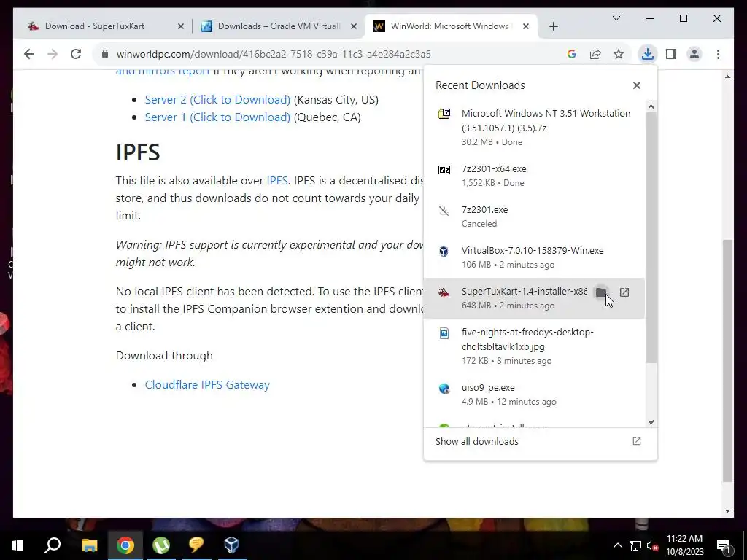Image resolution: width=747 pixels, height=560 pixels.
Task: Click the canceled 7z2301.exe download icon
Action: pyautogui.click(x=444, y=211)
